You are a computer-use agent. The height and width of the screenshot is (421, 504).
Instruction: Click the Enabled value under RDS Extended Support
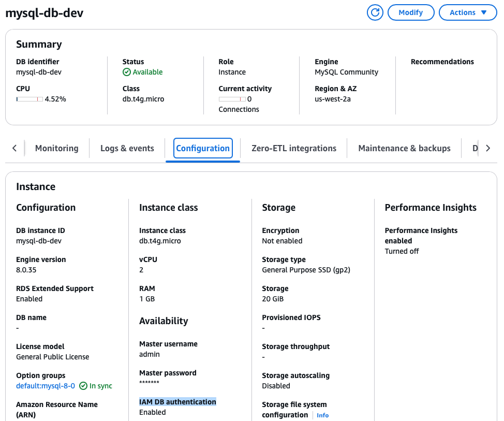click(x=29, y=299)
